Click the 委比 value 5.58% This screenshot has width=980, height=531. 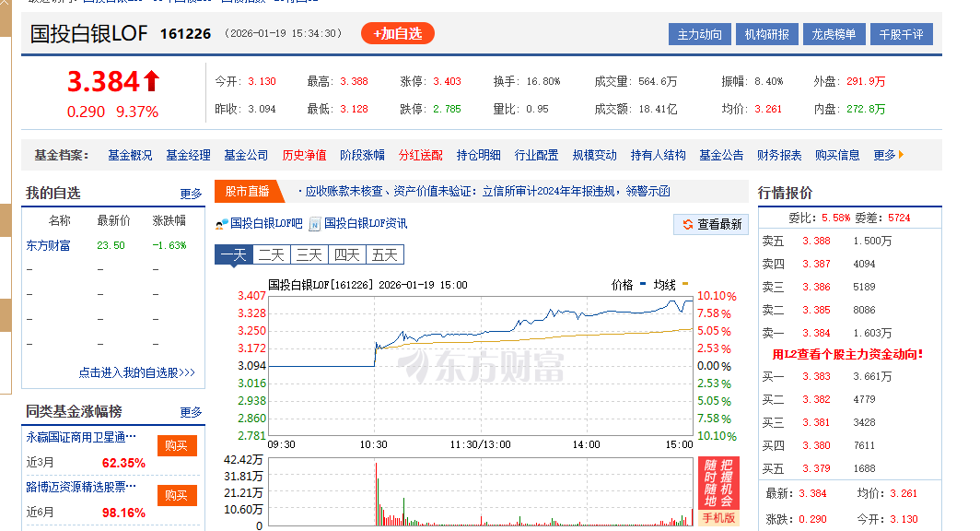(x=835, y=218)
